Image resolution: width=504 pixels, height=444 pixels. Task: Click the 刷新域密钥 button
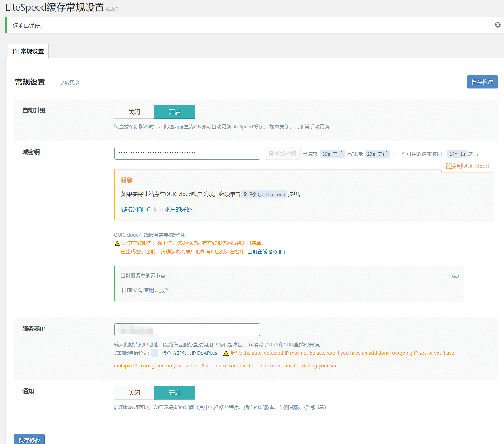282,153
